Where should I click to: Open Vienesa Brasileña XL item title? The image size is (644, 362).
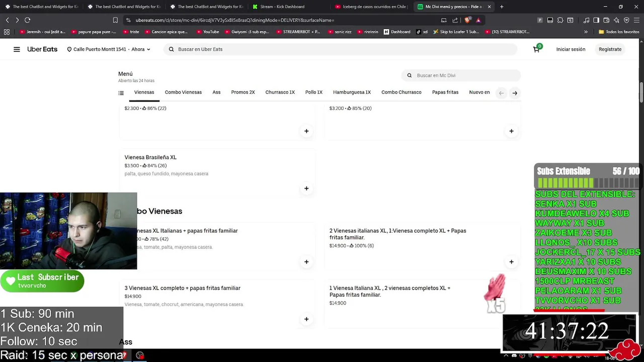[150, 157]
